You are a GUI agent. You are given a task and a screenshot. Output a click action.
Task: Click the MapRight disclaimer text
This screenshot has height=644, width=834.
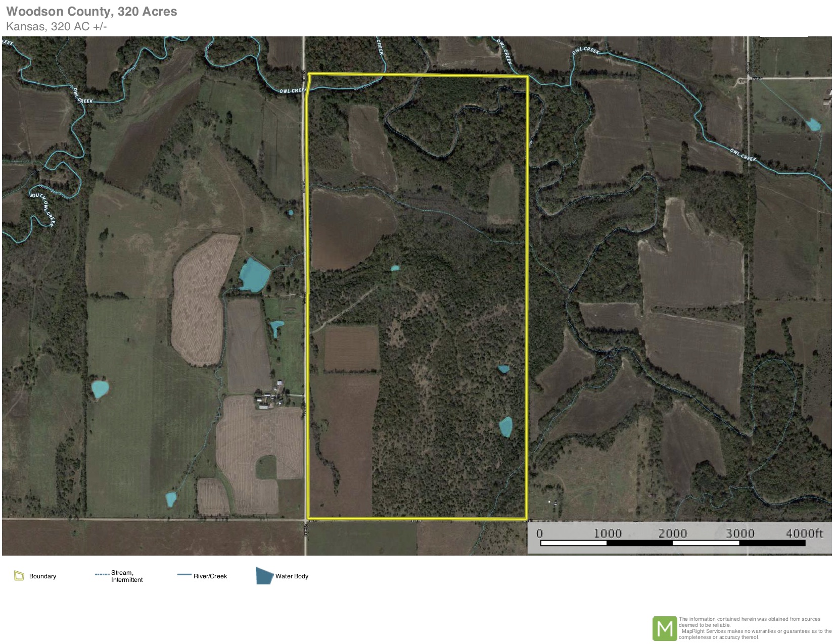[755, 628]
